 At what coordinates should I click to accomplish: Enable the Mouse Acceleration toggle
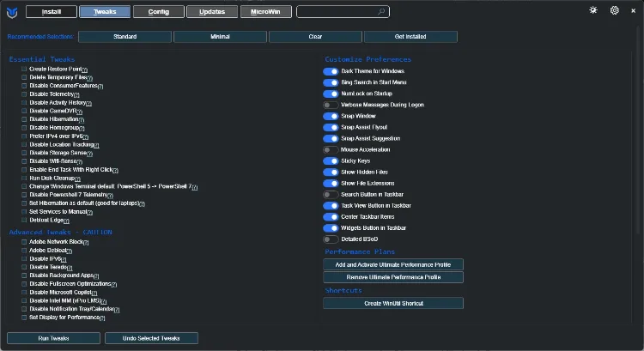pyautogui.click(x=331, y=149)
